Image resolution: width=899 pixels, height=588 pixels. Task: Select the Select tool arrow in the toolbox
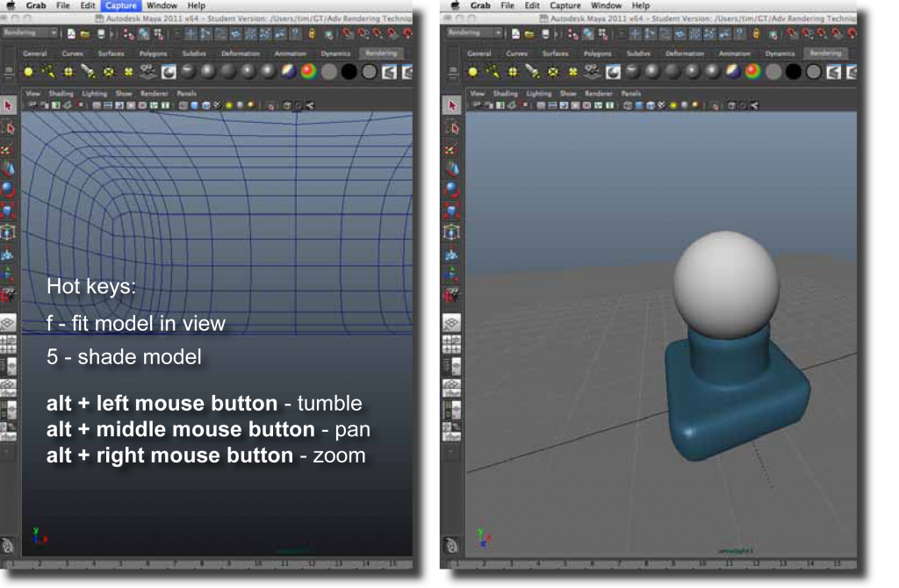pyautogui.click(x=8, y=103)
